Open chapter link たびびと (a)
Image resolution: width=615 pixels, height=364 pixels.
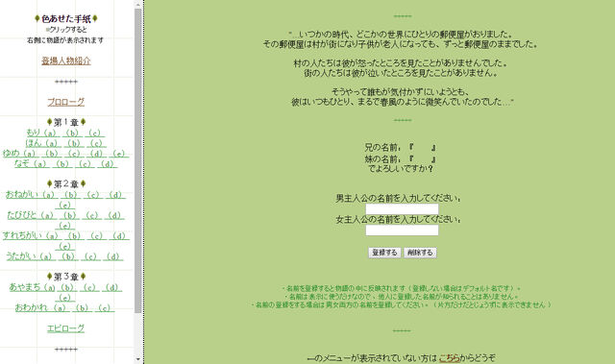pyautogui.click(x=31, y=215)
